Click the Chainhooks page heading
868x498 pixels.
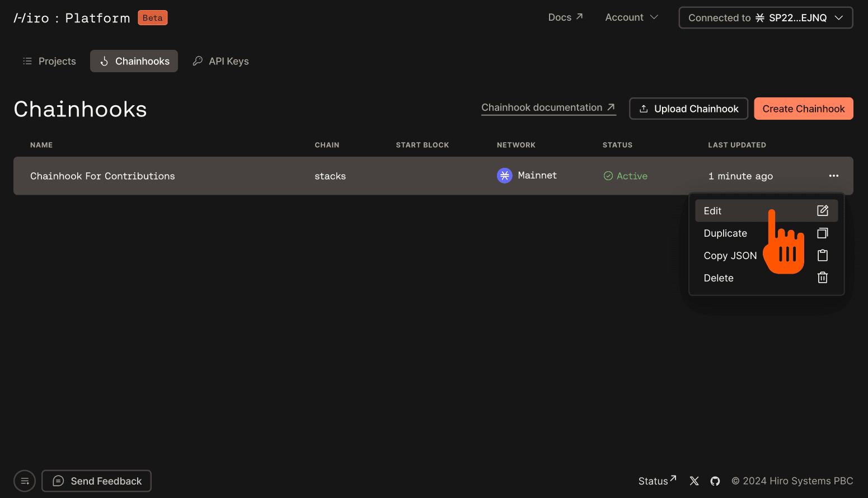(80, 109)
